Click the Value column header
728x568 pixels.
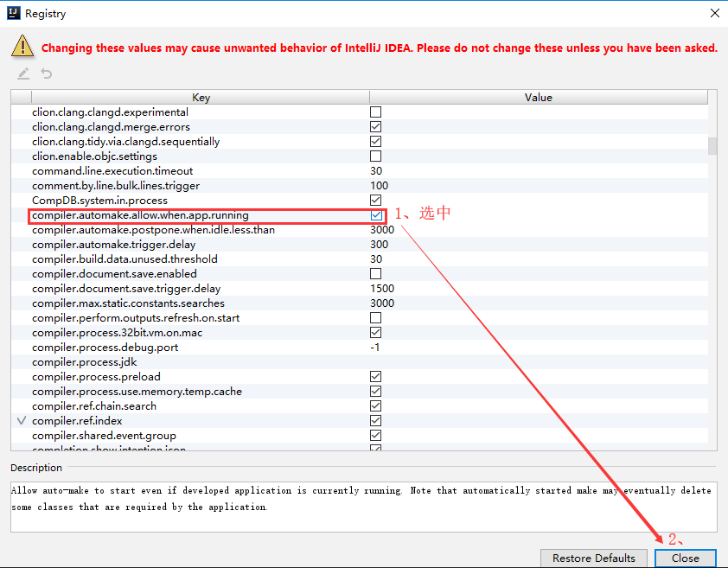pyautogui.click(x=539, y=97)
